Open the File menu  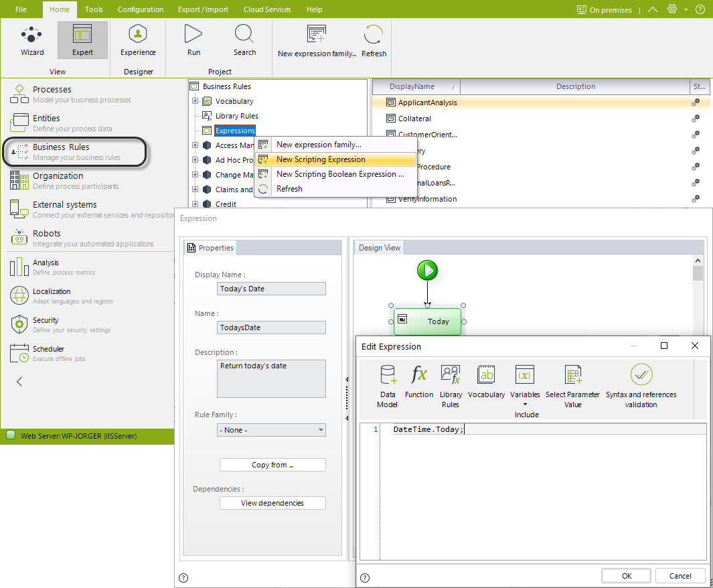click(x=21, y=9)
